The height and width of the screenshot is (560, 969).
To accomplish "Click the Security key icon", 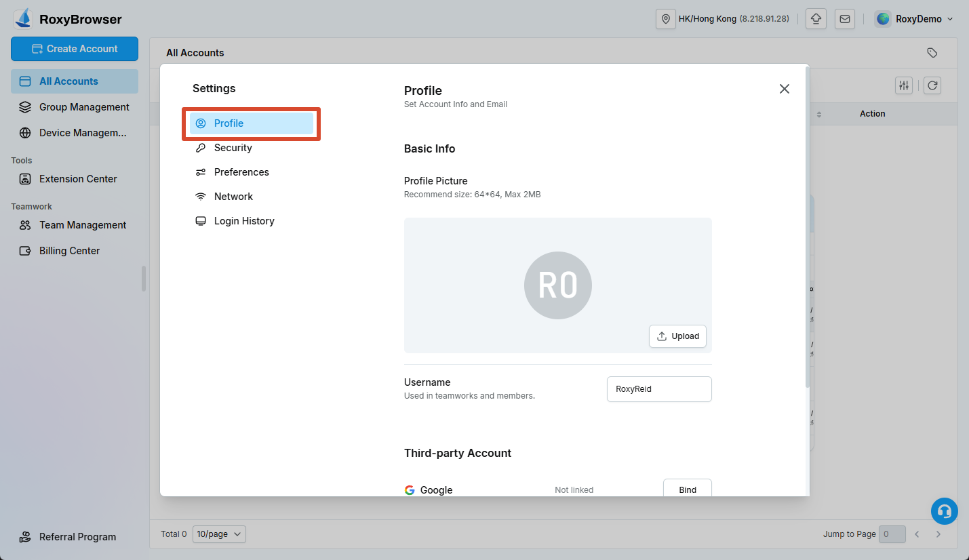I will (x=201, y=148).
